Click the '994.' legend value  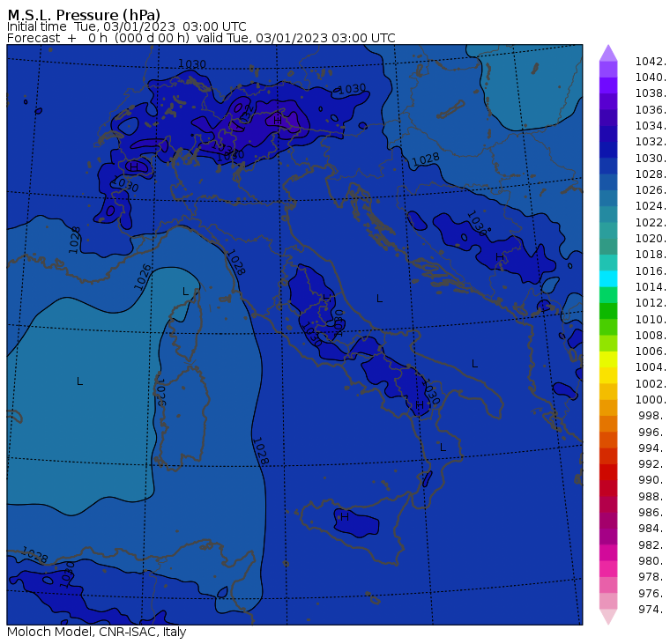click(x=652, y=448)
